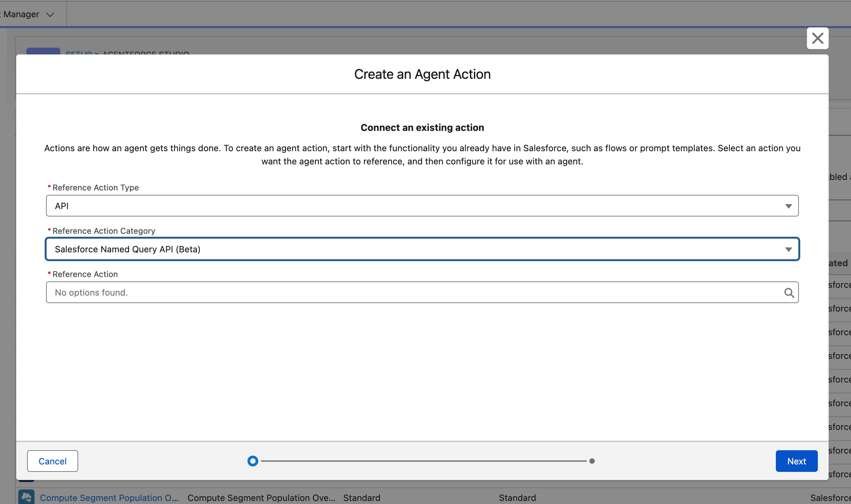The height and width of the screenshot is (504, 851).
Task: Focus the Reference Action lookup field
Action: [415, 292]
